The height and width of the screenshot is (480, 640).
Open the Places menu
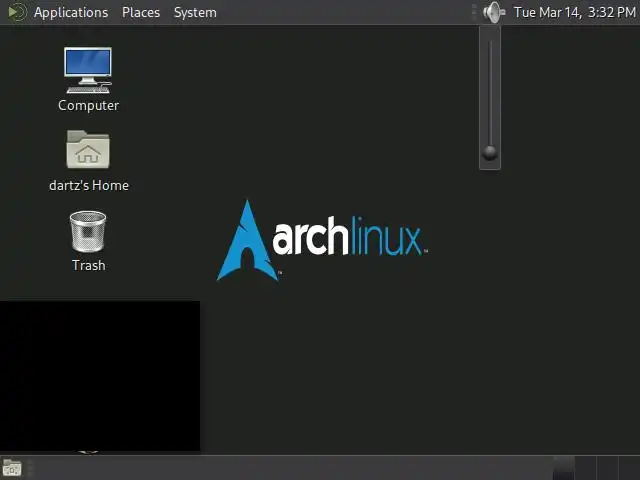click(x=141, y=12)
